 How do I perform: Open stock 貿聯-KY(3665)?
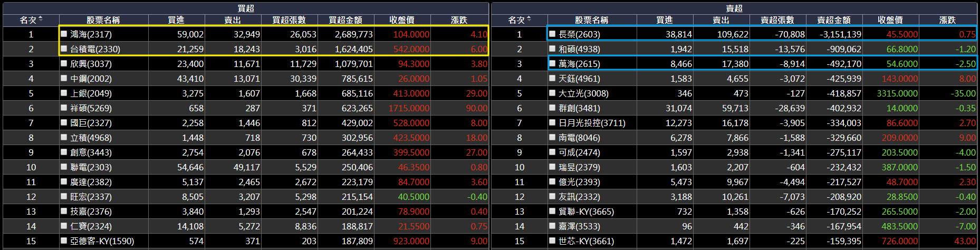tap(587, 211)
